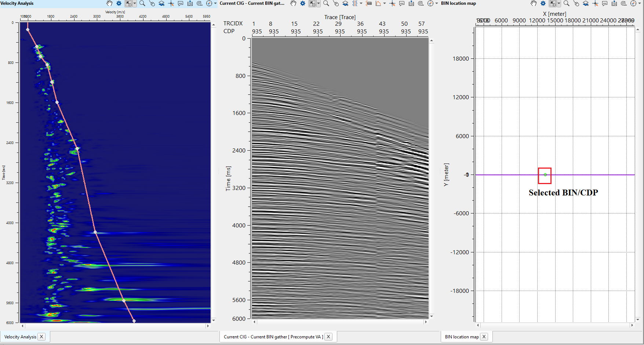The image size is (644, 345).
Task: Toggle the comment annotation icon in Current CIG toolbar
Action: point(402,3)
